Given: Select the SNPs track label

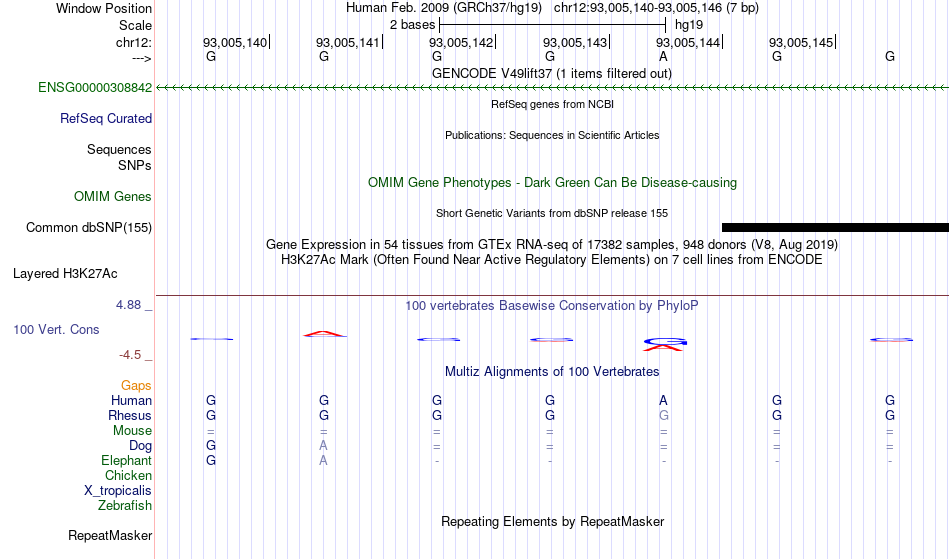Looking at the screenshot, I should pyautogui.click(x=135, y=165).
